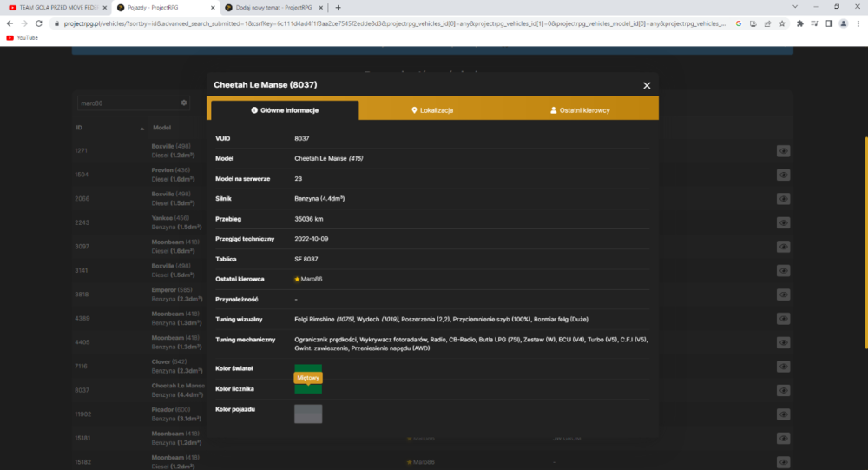Toggle eye icon for vehicle 3097 row
Image resolution: width=868 pixels, height=470 pixels.
click(x=783, y=247)
